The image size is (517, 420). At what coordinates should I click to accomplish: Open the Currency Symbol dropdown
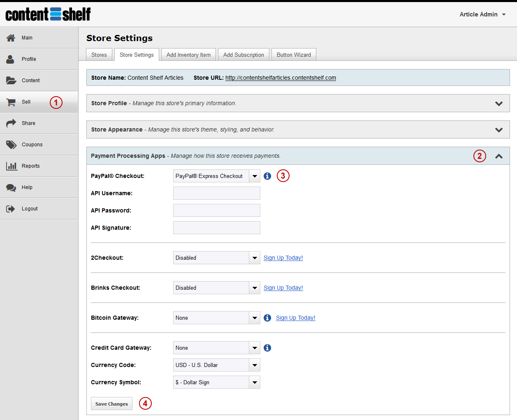coord(217,382)
